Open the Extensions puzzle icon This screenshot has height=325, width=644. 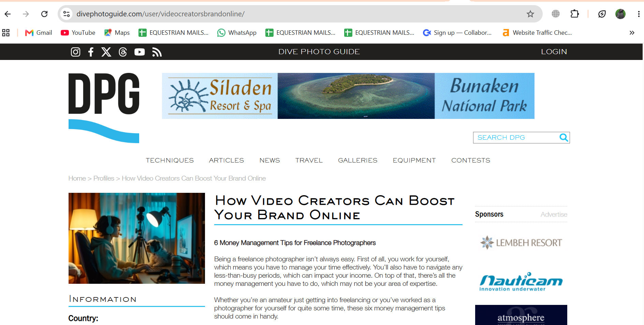coord(575,14)
